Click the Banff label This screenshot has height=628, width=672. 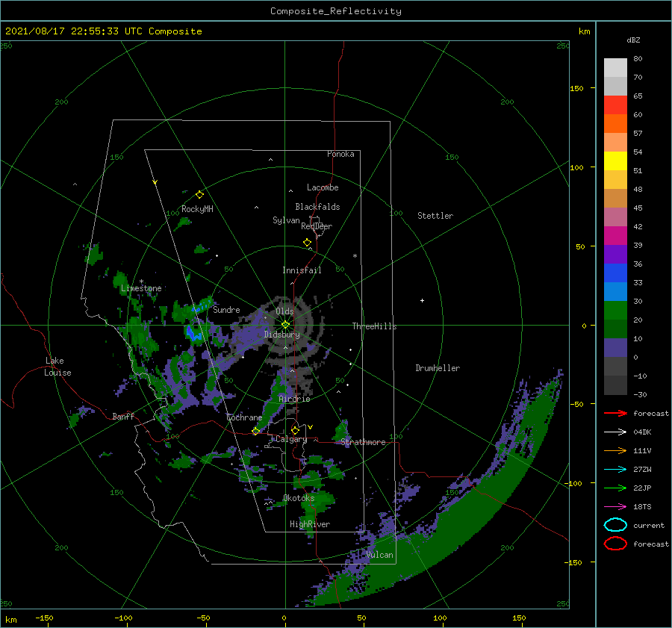coord(123,416)
